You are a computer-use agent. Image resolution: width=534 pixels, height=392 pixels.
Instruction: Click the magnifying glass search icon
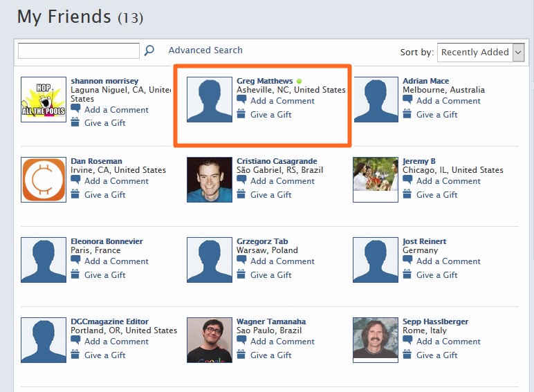[x=149, y=50]
